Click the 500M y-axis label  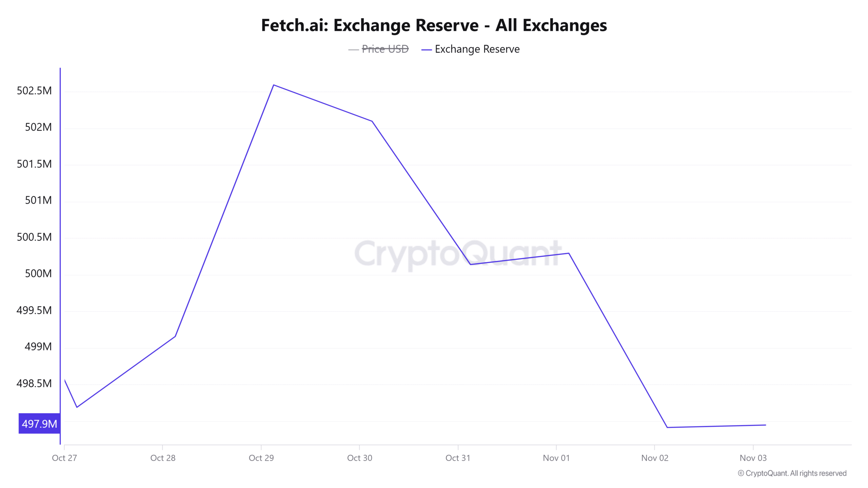coord(38,273)
